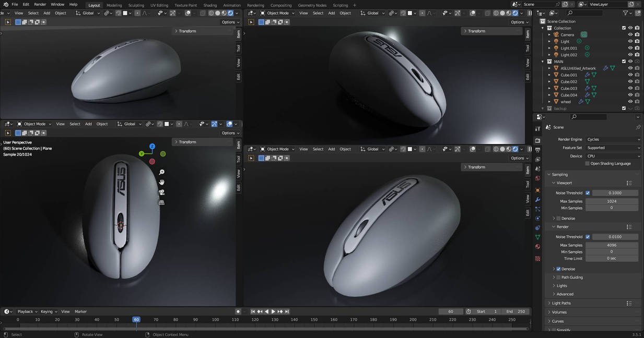Switch to the Shading workspace tab
Screen dimensions: 644x338
210,5
